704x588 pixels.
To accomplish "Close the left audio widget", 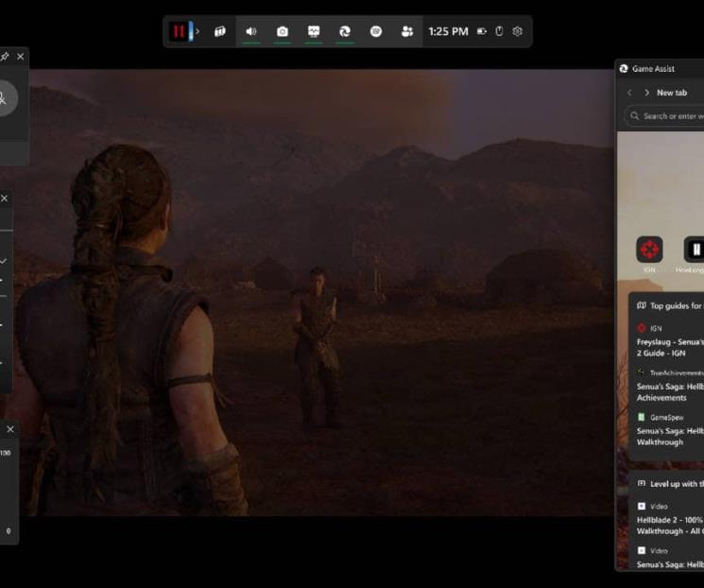I will pyautogui.click(x=4, y=199).
